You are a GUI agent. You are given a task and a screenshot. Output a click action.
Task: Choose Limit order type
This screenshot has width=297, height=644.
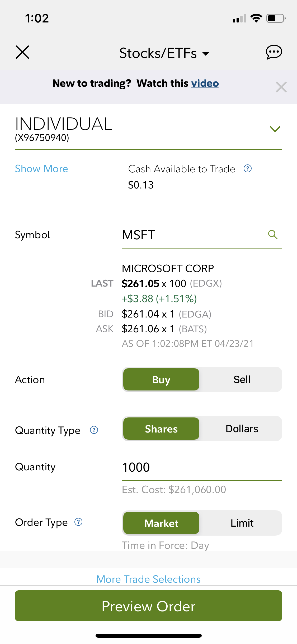point(242,523)
